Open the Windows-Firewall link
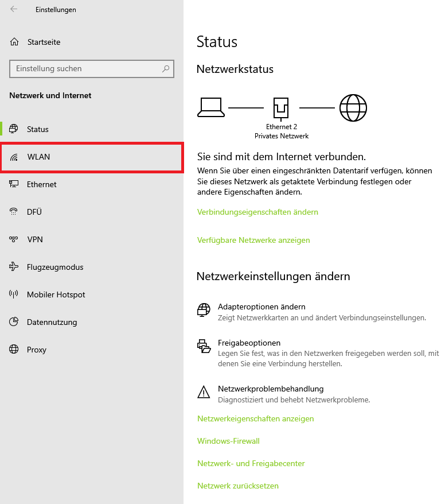 228,441
